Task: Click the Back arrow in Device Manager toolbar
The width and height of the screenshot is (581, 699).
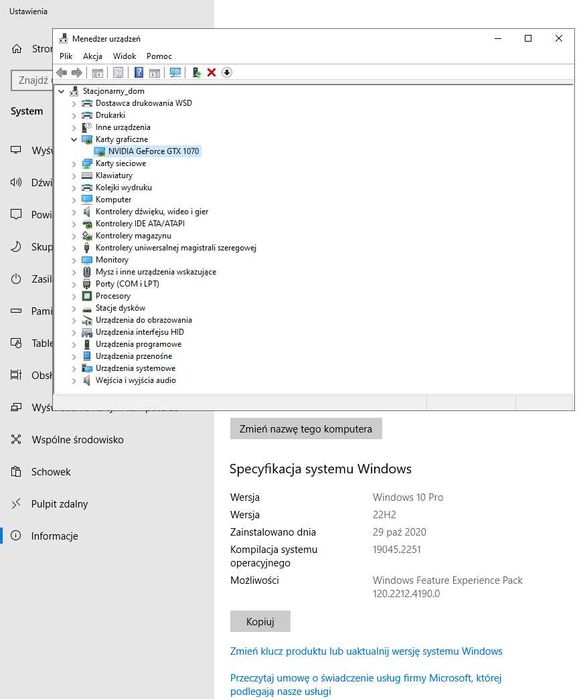Action: pyautogui.click(x=62, y=72)
